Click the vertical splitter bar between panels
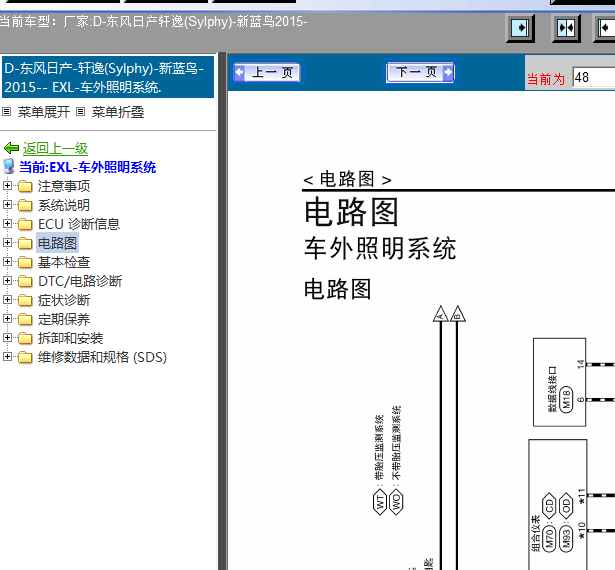Image resolution: width=615 pixels, height=570 pixels. [x=222, y=311]
